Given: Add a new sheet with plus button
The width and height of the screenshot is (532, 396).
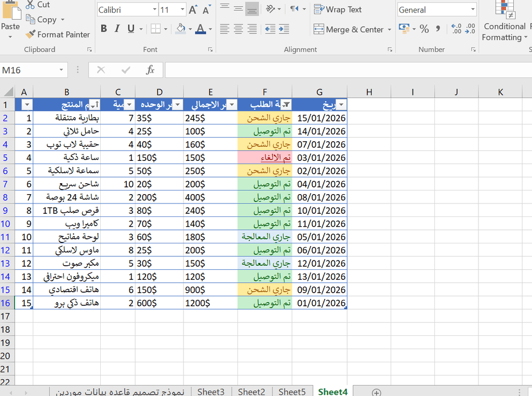Looking at the screenshot, I should coord(377,392).
